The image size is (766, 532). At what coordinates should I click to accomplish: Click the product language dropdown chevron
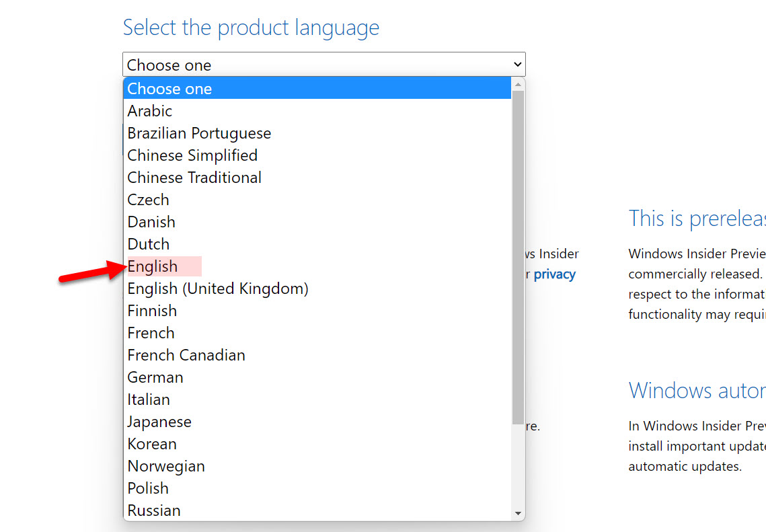click(x=517, y=65)
